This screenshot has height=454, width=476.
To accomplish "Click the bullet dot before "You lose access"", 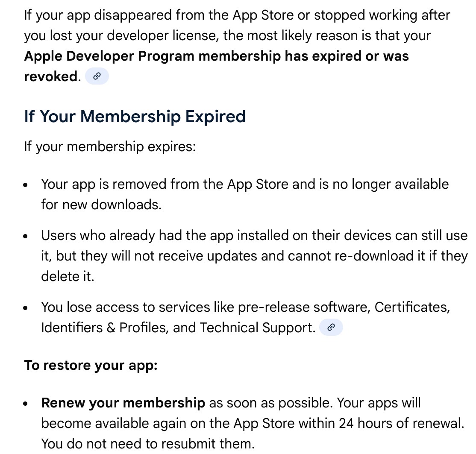I will point(26,308).
